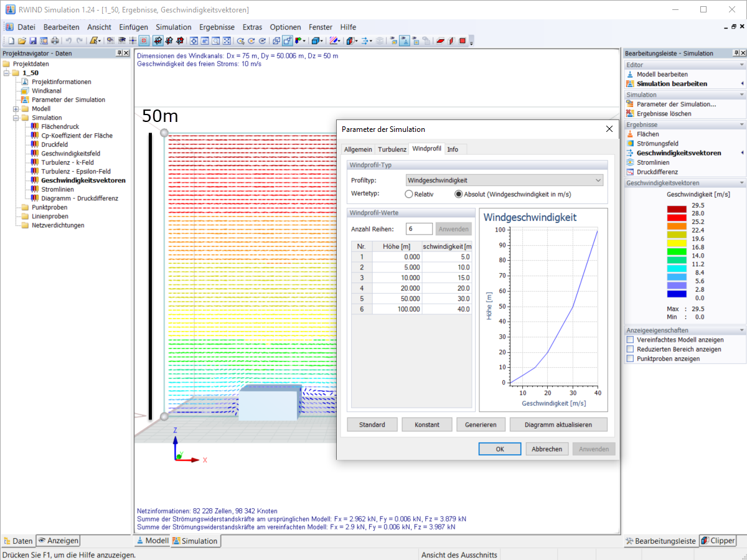Switch to the Turbulenz tab
Screen dimensions: 747x560
392,149
